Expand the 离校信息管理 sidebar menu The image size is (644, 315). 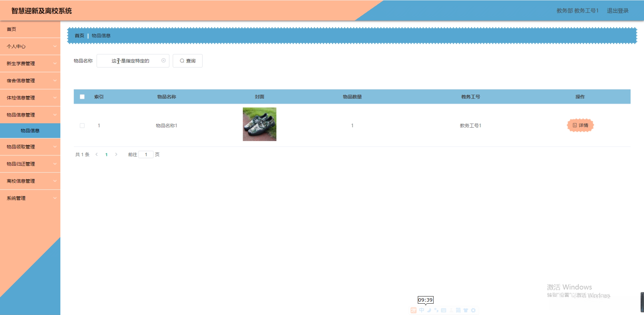[x=30, y=181]
